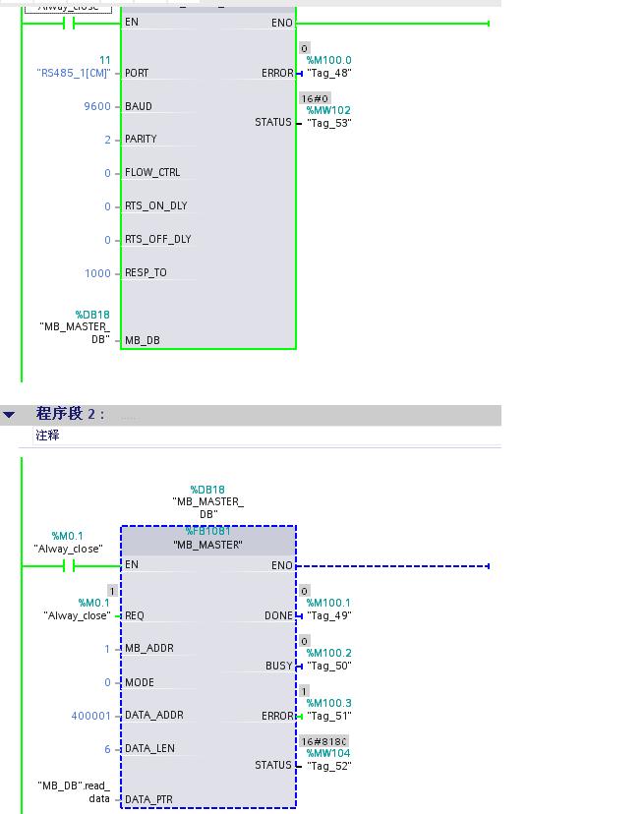Select the "MB_MASTER" block title
The height and width of the screenshot is (814, 644).
pos(207,545)
